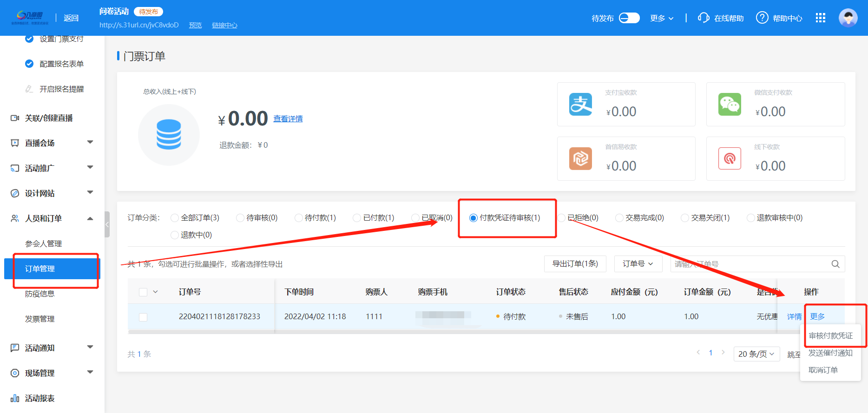Select the 退款审核中(0) radio filter

[x=750, y=218]
